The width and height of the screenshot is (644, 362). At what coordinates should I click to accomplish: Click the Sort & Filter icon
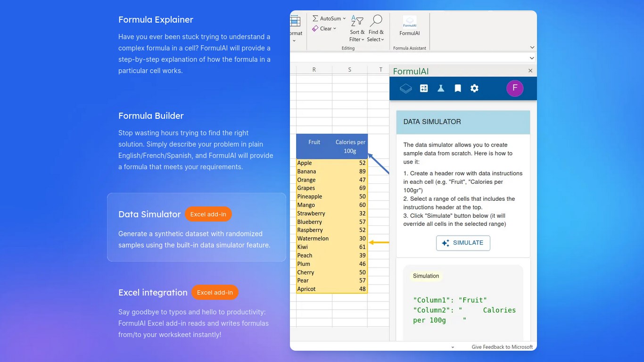point(357,21)
